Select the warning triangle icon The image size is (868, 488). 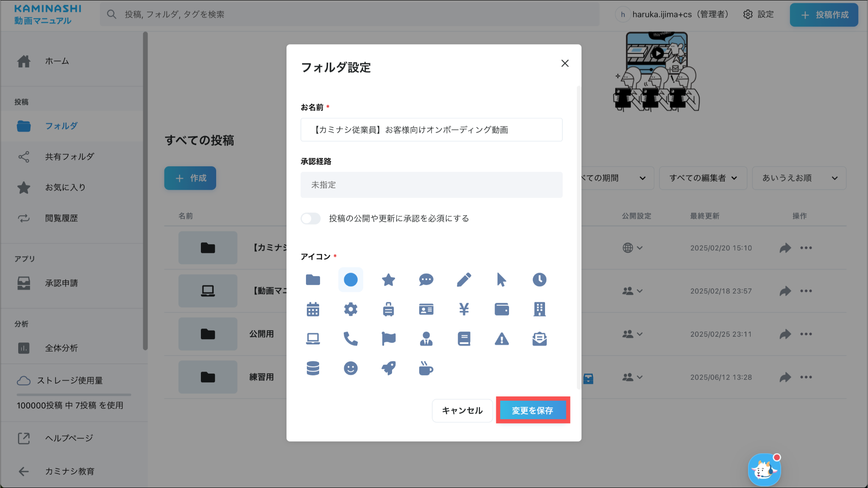501,339
